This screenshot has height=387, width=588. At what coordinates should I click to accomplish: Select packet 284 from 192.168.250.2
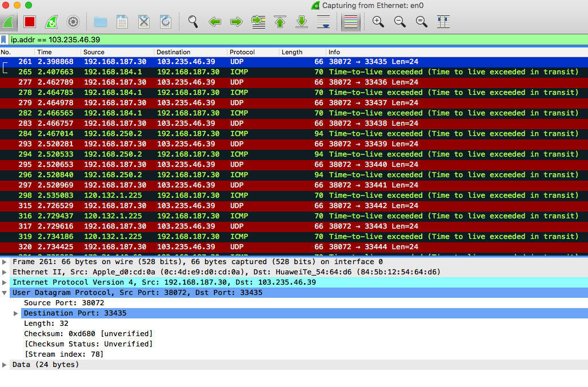click(294, 134)
